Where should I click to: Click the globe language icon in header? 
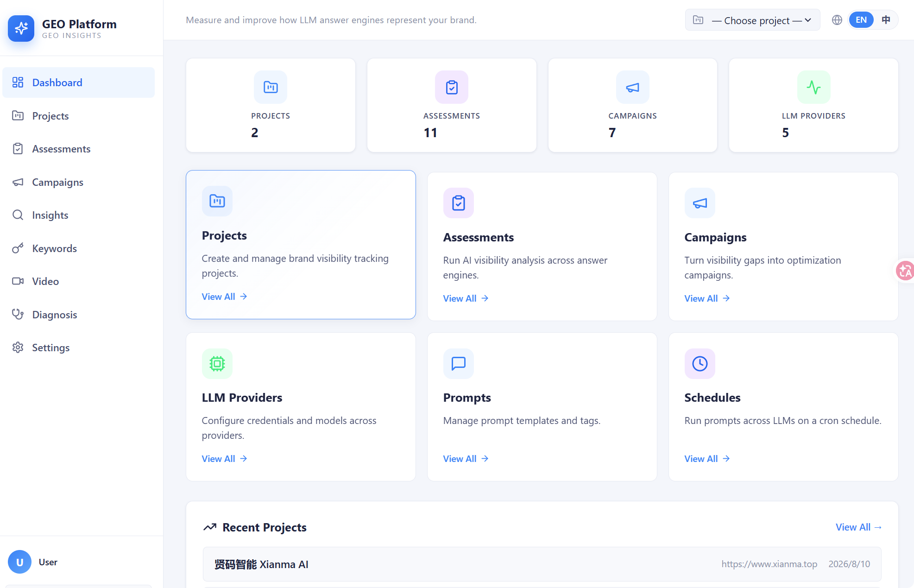pyautogui.click(x=837, y=20)
